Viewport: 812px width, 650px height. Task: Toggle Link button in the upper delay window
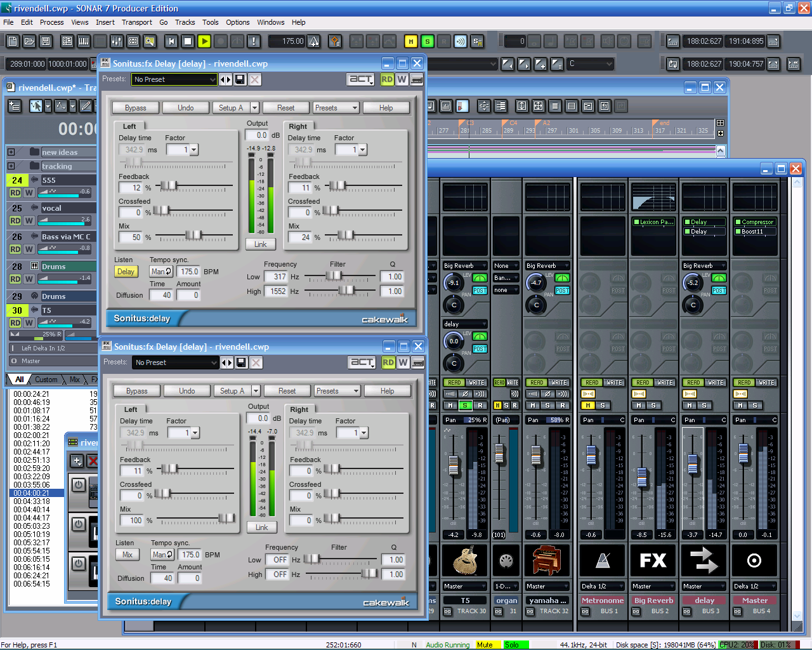pos(260,244)
